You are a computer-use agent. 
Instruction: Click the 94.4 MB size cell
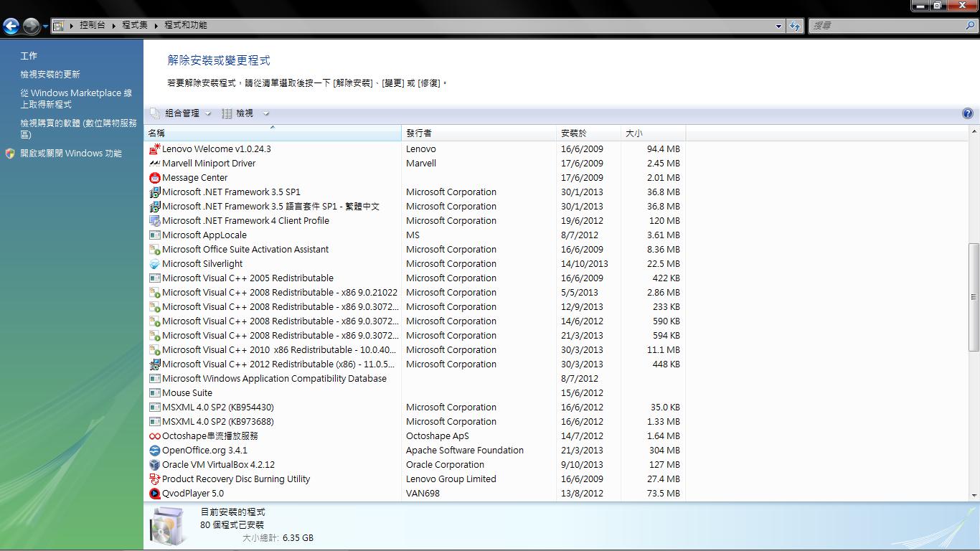(664, 149)
